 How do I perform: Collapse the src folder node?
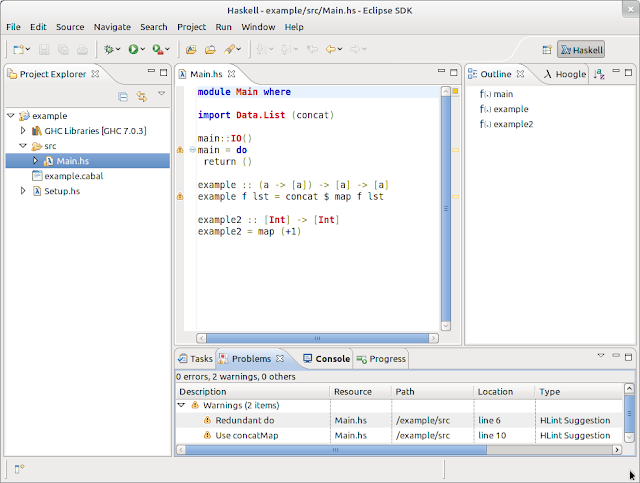(23, 146)
